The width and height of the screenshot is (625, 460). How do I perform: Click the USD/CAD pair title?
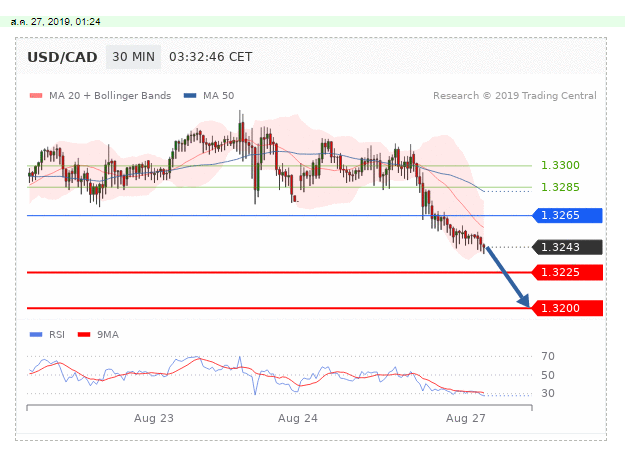(62, 57)
